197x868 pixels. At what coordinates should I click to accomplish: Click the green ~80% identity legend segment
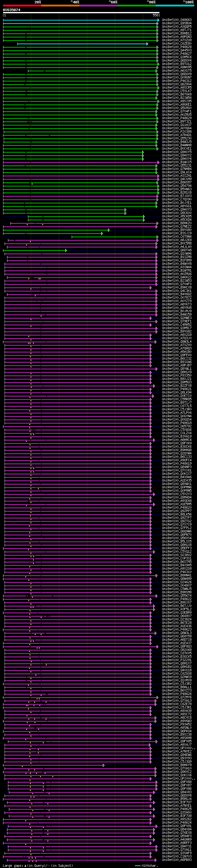136,6
